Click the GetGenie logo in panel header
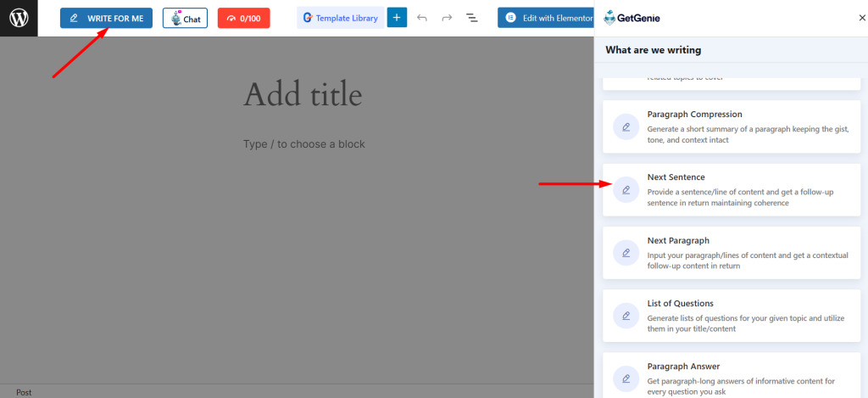The height and width of the screenshot is (398, 868). tap(632, 18)
